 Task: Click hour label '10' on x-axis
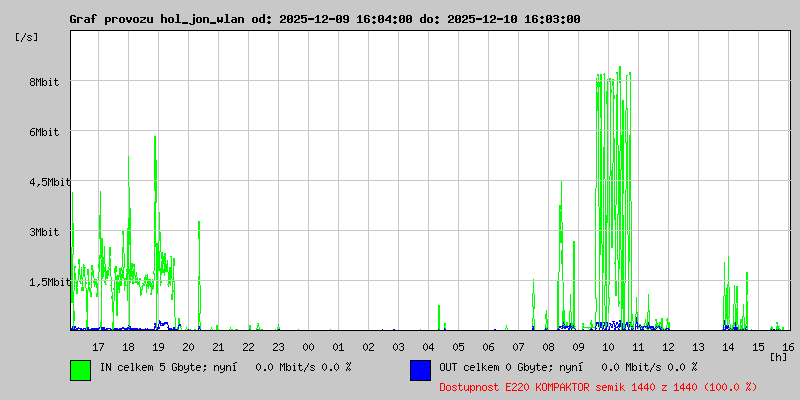click(608, 347)
